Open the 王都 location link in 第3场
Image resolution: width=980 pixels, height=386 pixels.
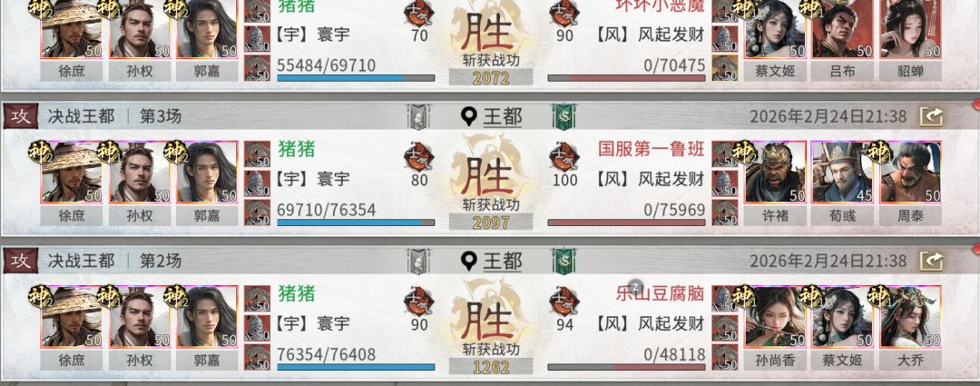point(491,116)
